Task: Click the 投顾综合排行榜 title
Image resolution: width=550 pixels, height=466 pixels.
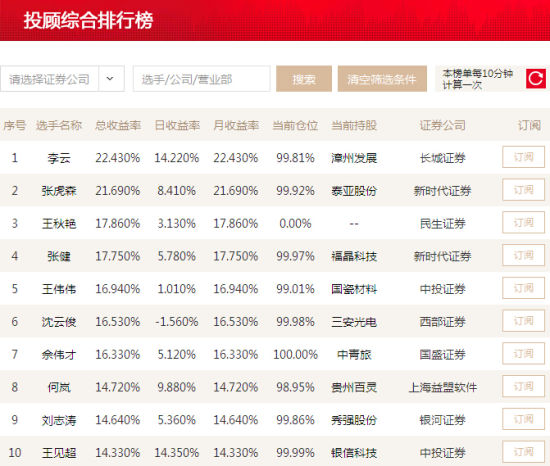Action: pyautogui.click(x=88, y=20)
